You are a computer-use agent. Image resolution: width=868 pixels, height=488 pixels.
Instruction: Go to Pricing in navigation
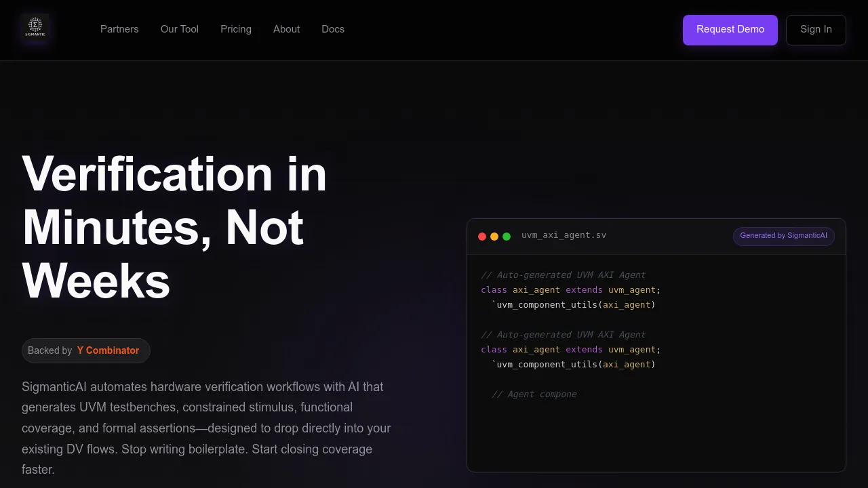[236, 29]
